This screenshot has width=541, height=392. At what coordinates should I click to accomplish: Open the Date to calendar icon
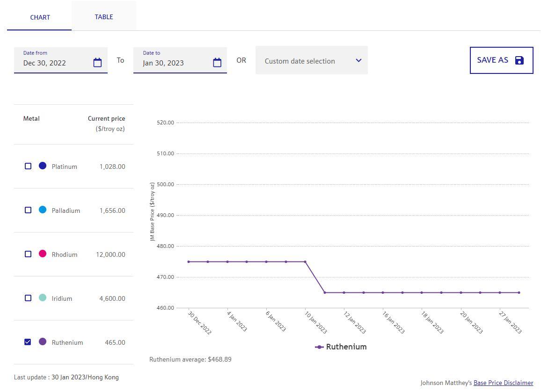(x=217, y=63)
